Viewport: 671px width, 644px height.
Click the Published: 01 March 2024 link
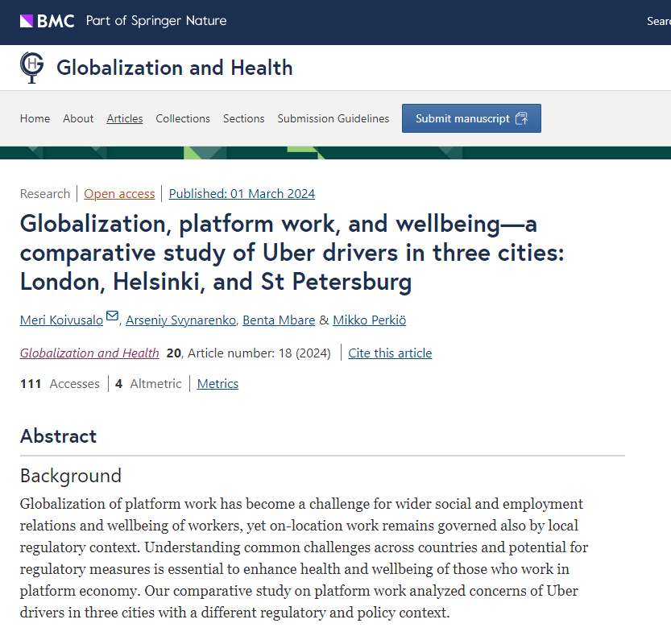point(242,194)
